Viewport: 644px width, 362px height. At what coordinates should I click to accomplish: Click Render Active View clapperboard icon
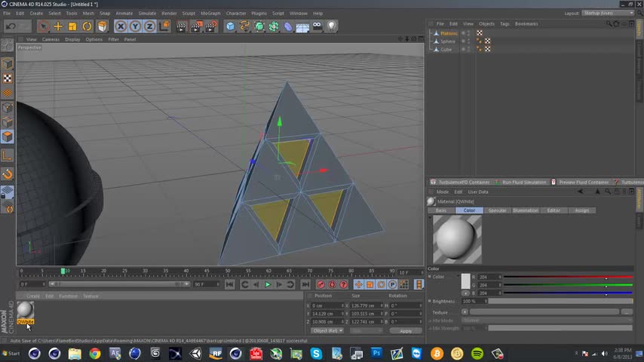tap(181, 26)
